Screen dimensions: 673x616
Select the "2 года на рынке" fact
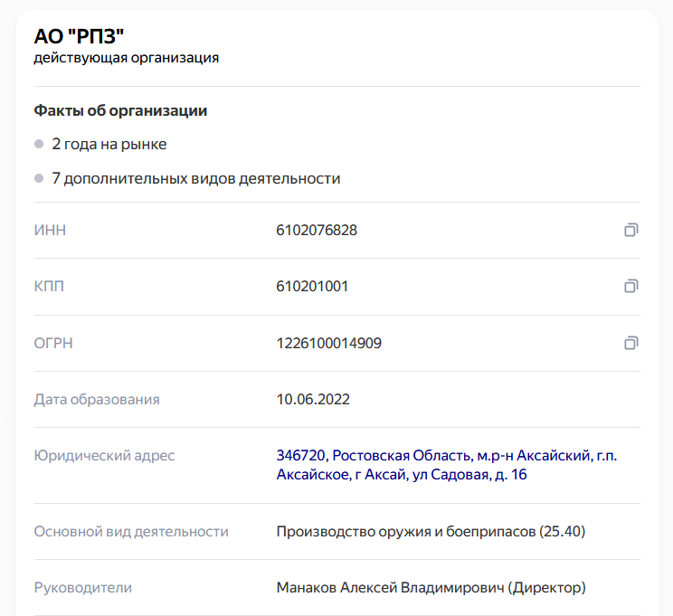coord(109,144)
